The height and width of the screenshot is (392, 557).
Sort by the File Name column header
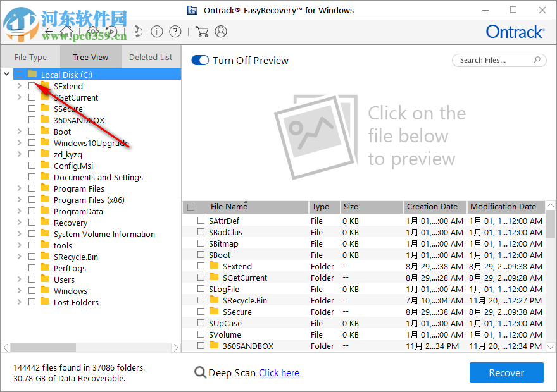[246, 207]
